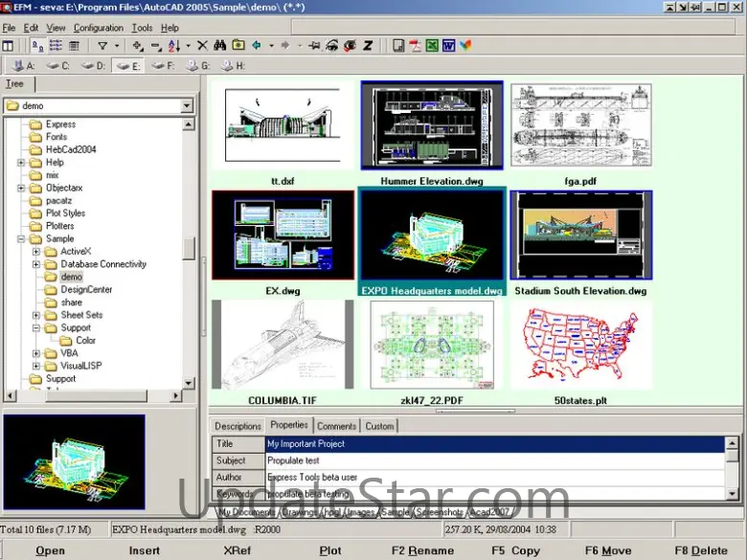This screenshot has height=560, width=747.
Task: Open the Configuration menu
Action: click(99, 28)
